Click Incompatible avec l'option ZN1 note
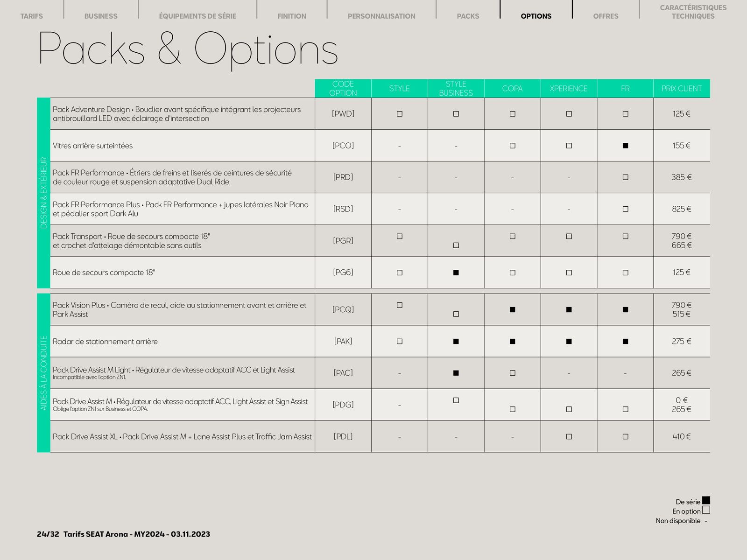 tap(89, 377)
